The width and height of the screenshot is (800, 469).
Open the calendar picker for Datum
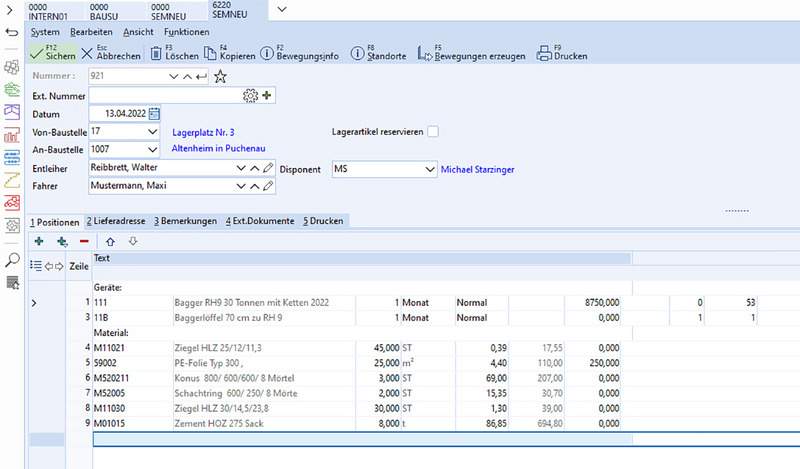(154, 113)
